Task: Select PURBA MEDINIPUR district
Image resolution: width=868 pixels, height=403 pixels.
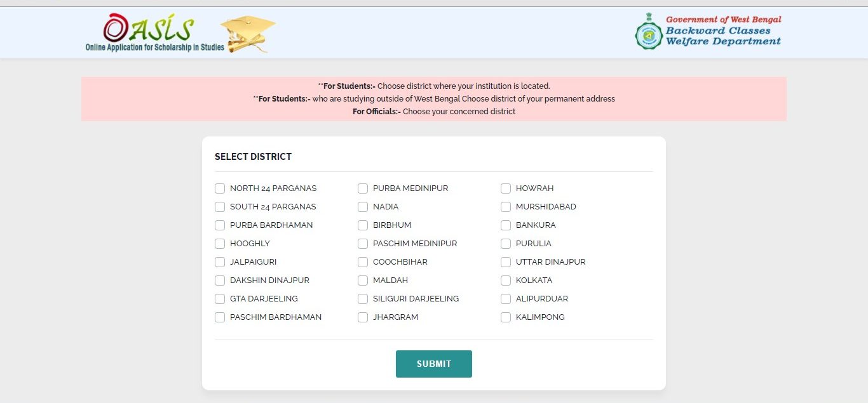Action: click(x=362, y=188)
